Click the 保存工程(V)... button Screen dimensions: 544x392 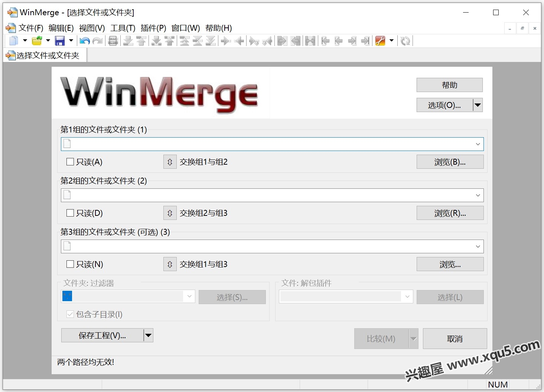point(102,335)
